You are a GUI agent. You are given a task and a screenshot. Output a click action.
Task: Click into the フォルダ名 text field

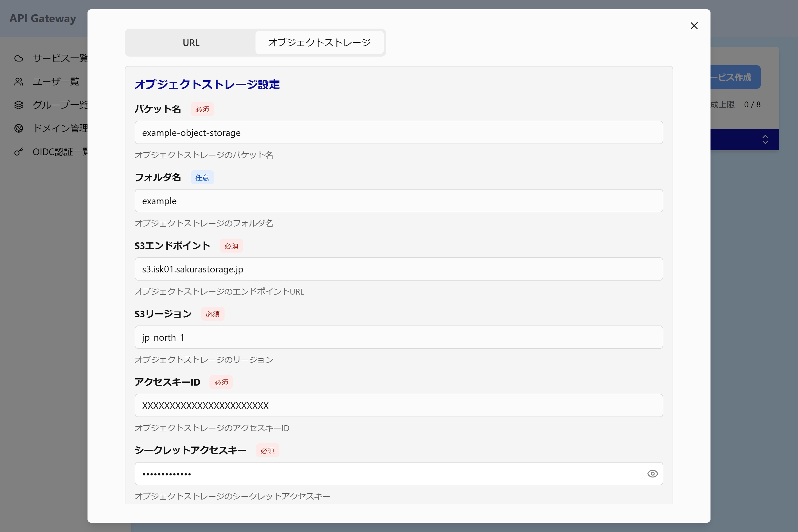click(x=399, y=201)
